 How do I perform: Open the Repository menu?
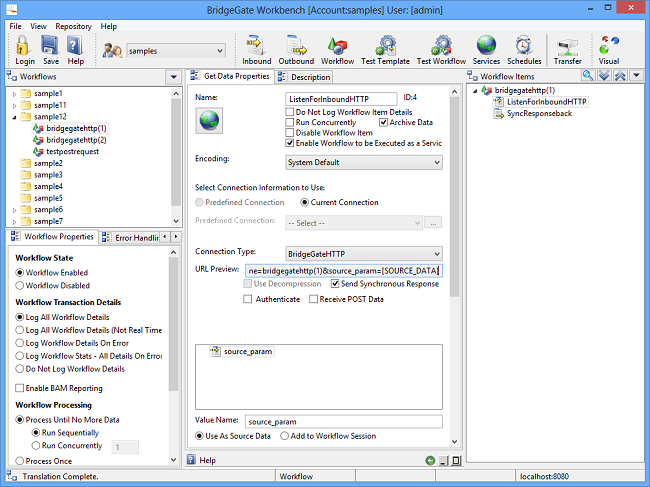(x=73, y=26)
